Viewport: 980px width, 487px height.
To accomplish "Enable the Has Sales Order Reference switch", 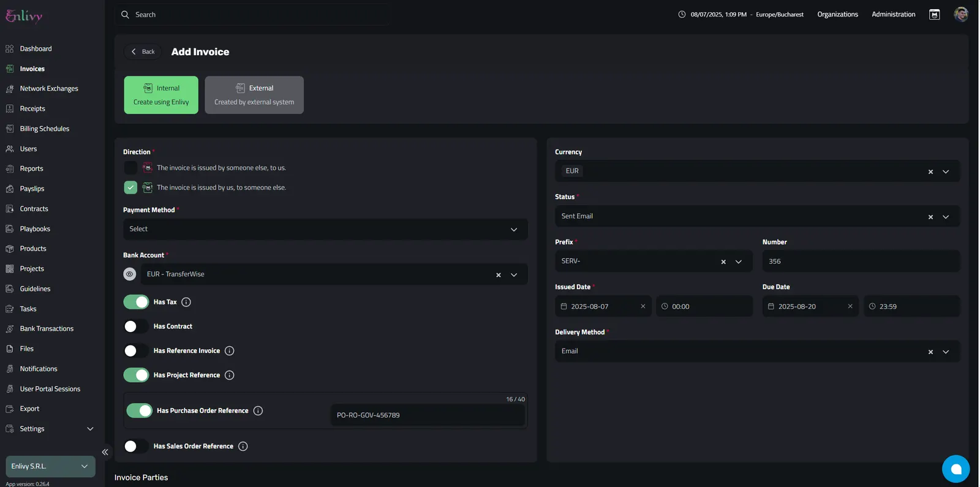I will click(136, 447).
